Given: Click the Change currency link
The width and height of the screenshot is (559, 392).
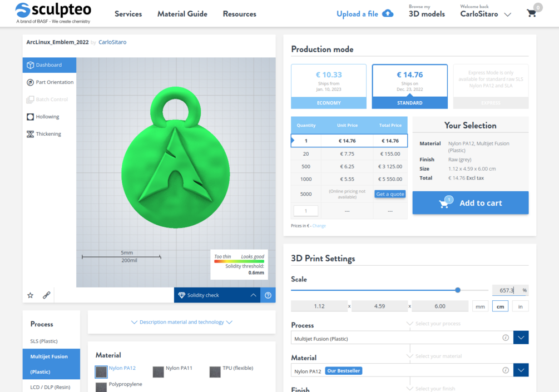Looking at the screenshot, I should [319, 226].
